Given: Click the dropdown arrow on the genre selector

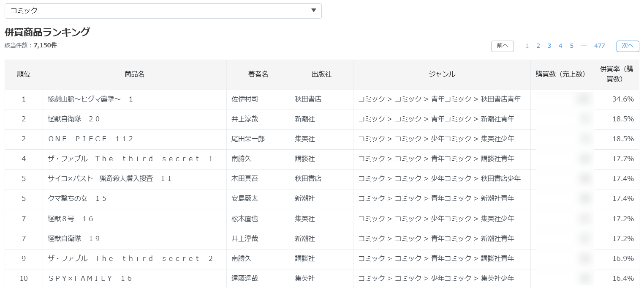Looking at the screenshot, I should pos(313,11).
